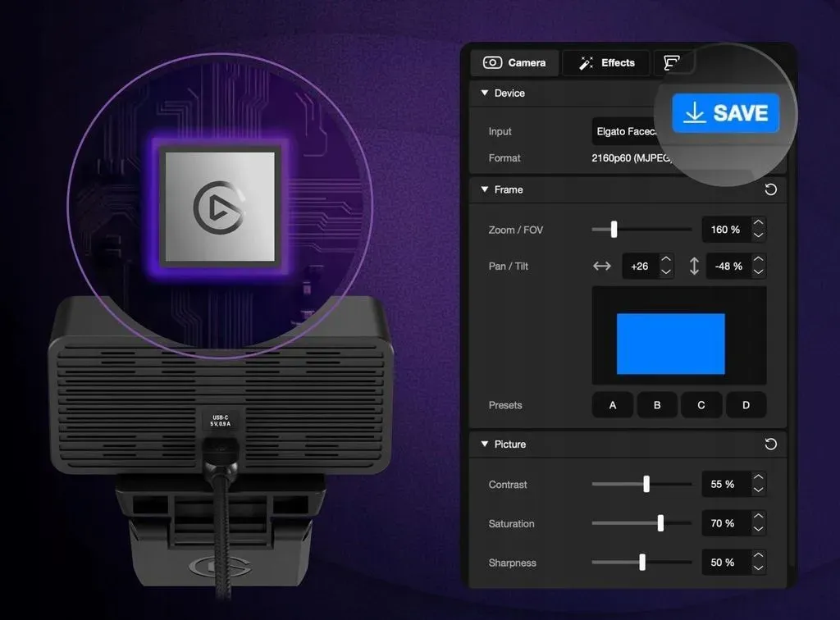
Task: Click the Sharpness 50 % value field
Action: pyautogui.click(x=725, y=563)
